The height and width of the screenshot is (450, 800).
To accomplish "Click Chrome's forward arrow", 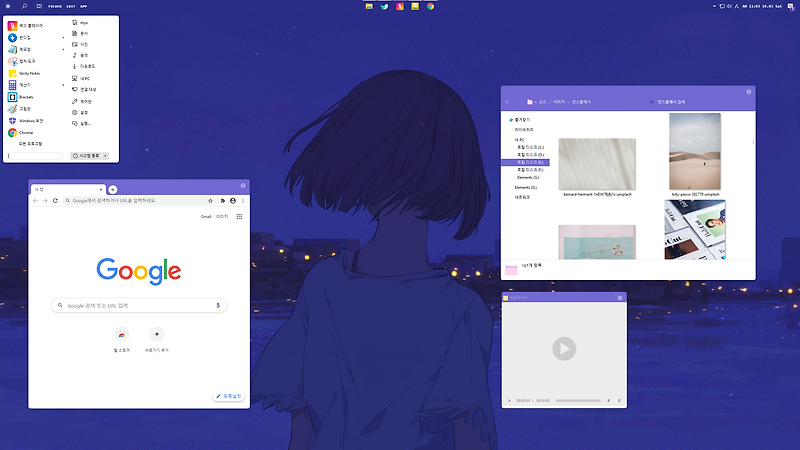I will tap(45, 201).
